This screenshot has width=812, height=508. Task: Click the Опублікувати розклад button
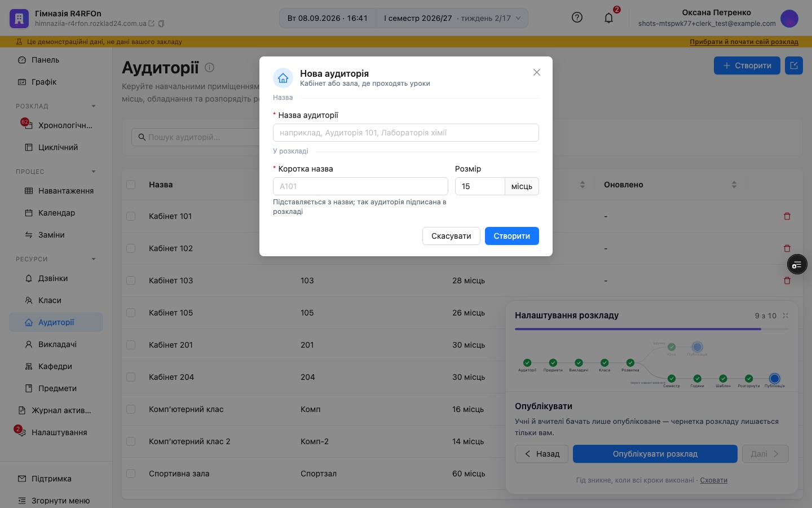pos(655,454)
